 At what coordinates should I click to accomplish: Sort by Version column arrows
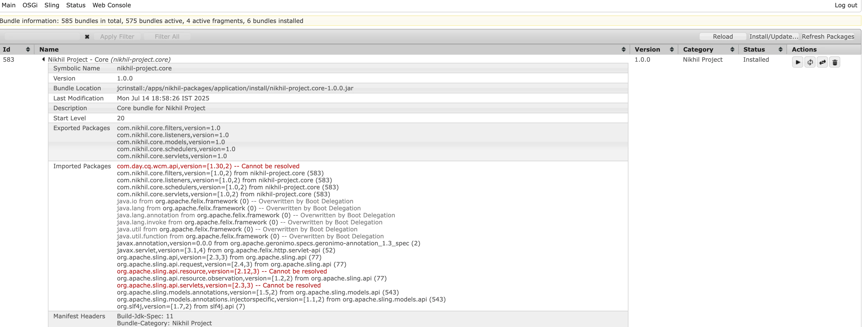672,50
